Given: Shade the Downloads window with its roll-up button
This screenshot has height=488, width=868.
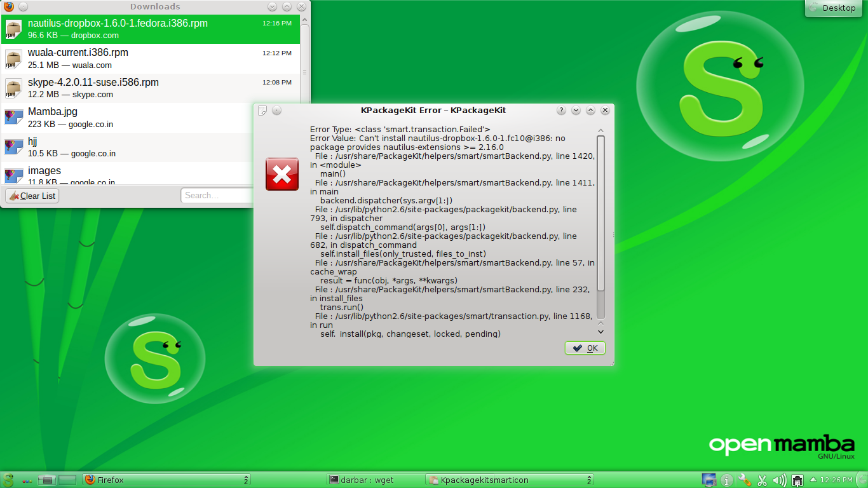Looking at the screenshot, I should click(x=287, y=7).
